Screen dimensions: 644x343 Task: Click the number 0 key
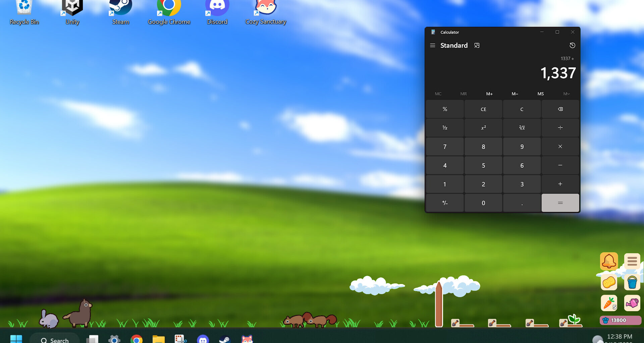coord(483,203)
